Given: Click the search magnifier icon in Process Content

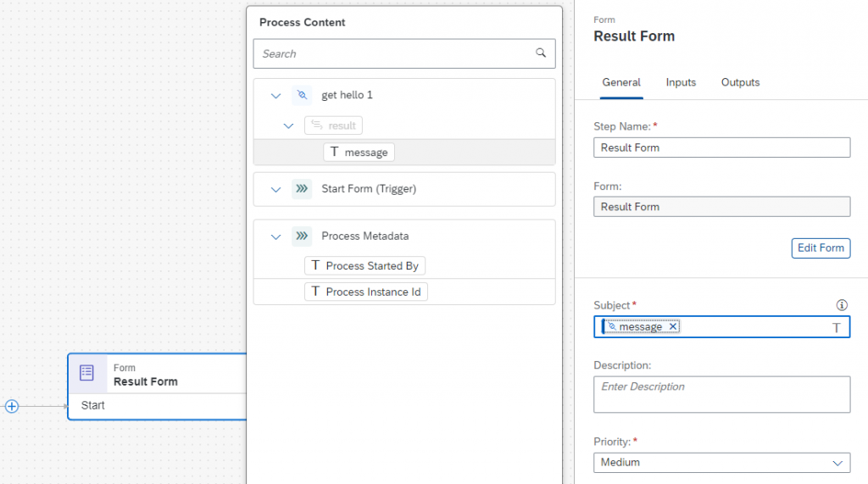Looking at the screenshot, I should coord(541,53).
